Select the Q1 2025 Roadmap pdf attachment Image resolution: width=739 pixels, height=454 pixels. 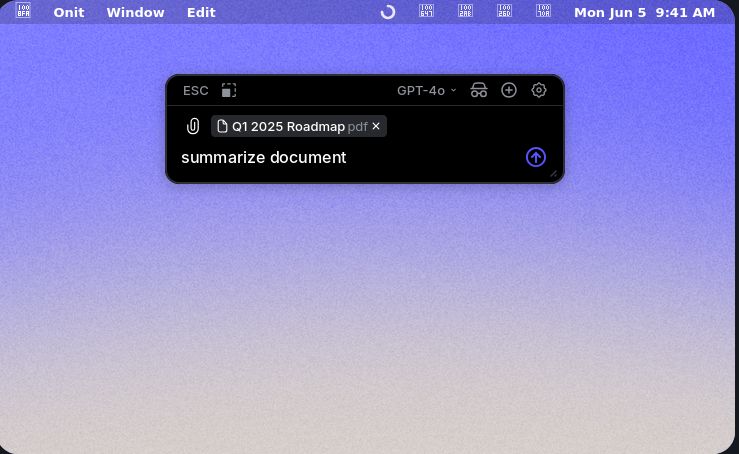[290, 127]
